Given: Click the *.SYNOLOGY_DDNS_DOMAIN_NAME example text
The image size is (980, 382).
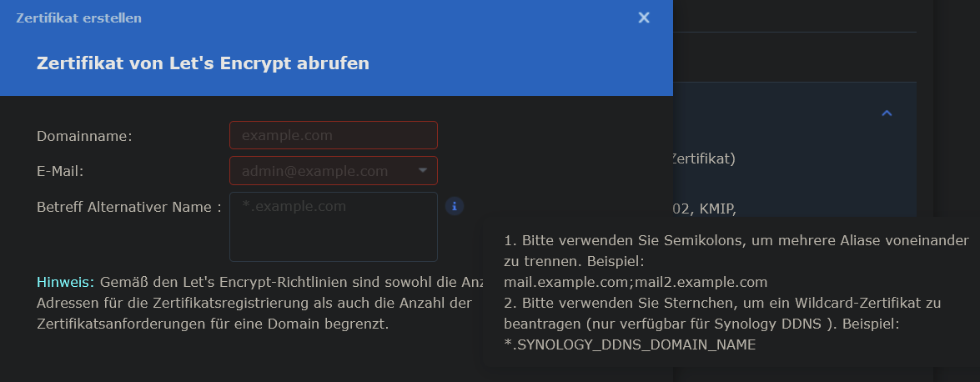Looking at the screenshot, I should pos(630,344).
